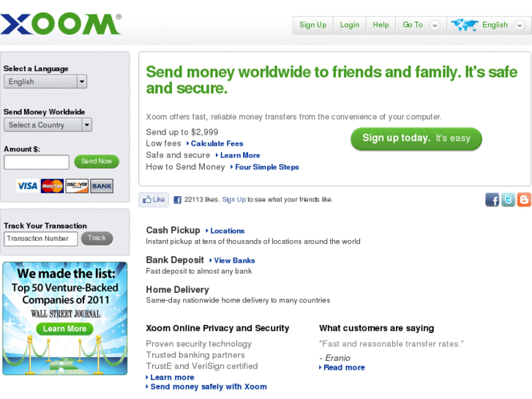Open Blogger social icon
This screenshot has height=399, width=532.
point(524,200)
